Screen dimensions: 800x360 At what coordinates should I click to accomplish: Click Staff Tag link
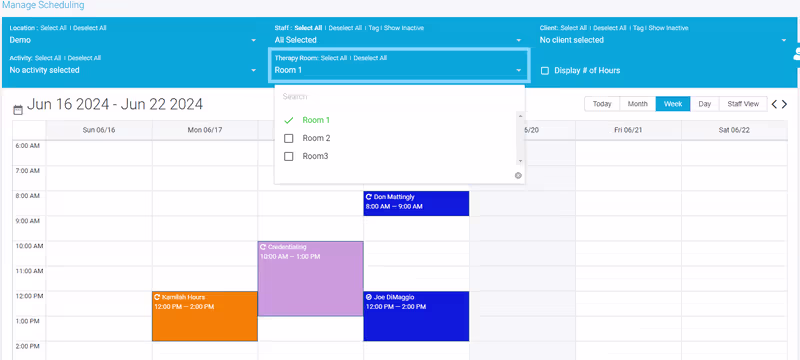pyautogui.click(x=373, y=28)
